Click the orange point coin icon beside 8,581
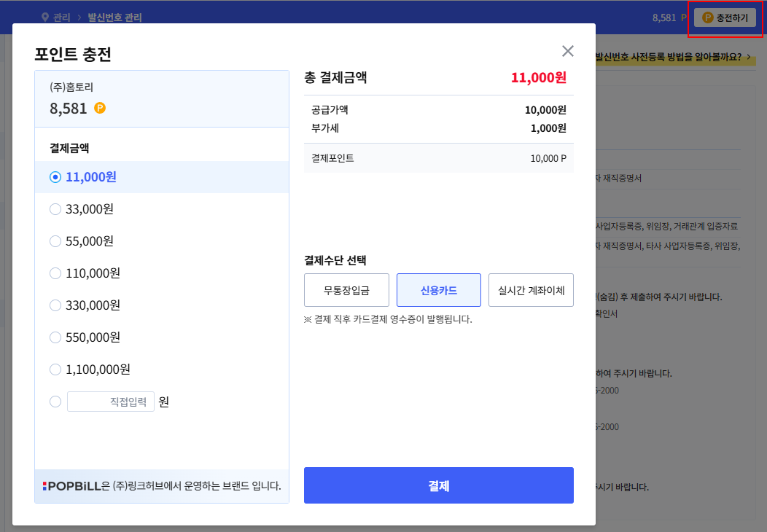This screenshot has height=532, width=767. point(100,108)
